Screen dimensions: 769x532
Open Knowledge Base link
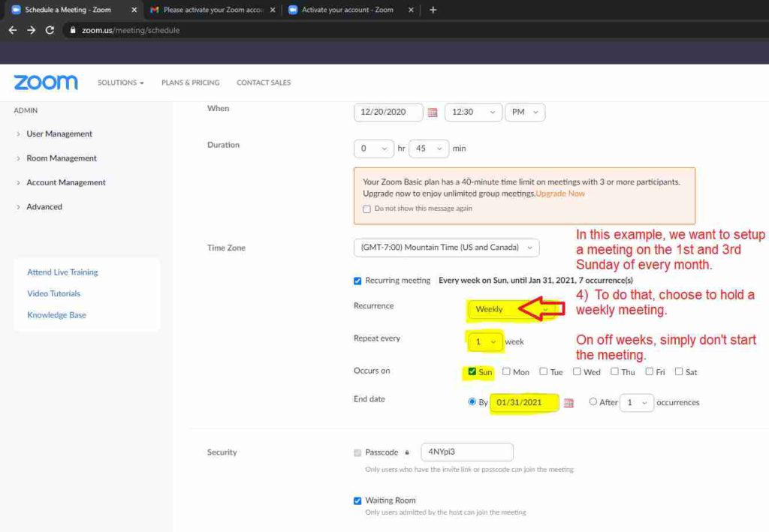pyautogui.click(x=56, y=315)
